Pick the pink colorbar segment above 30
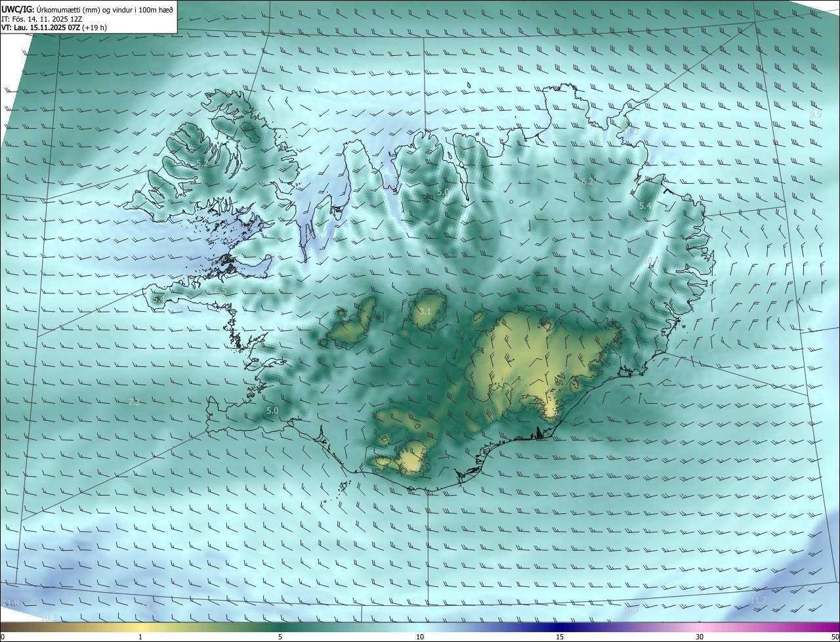This screenshot has width=840, height=642. click(700, 627)
